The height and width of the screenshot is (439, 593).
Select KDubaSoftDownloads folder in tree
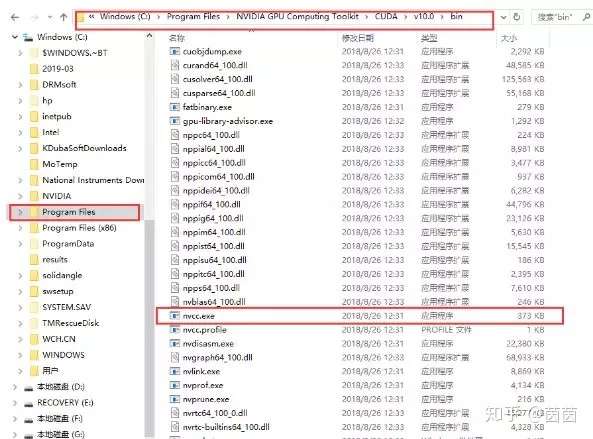click(x=84, y=148)
